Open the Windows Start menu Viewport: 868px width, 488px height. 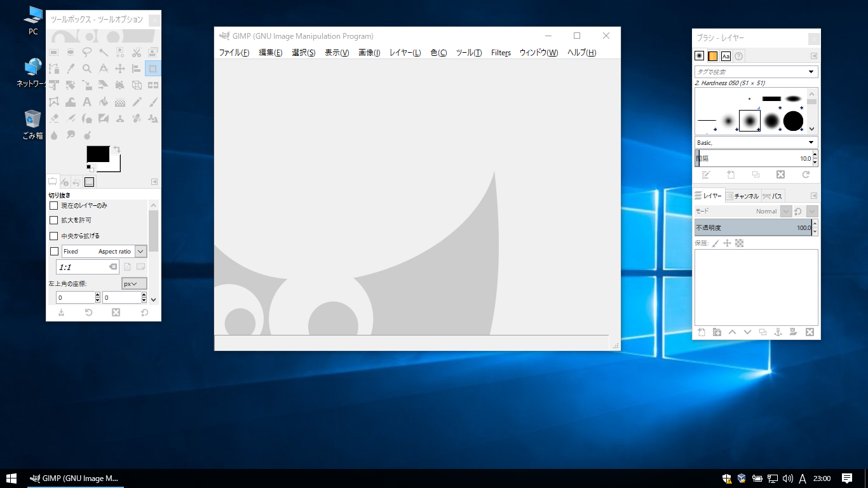[11, 478]
